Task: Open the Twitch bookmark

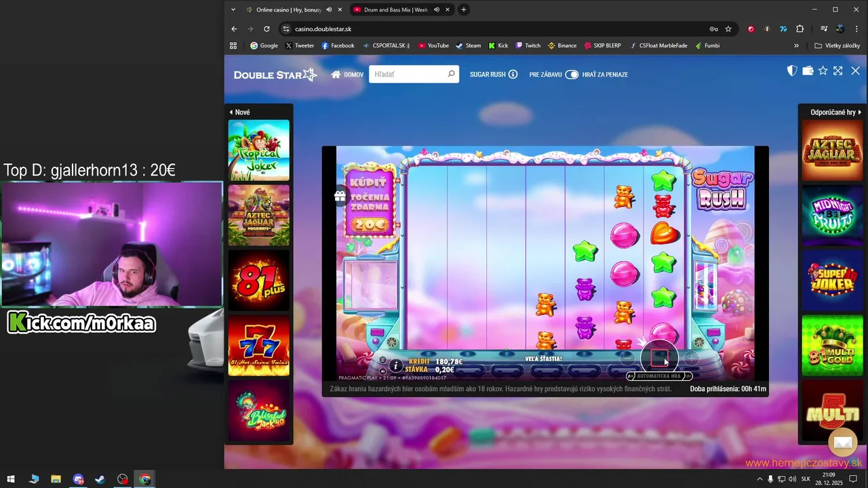Action: tap(528, 45)
